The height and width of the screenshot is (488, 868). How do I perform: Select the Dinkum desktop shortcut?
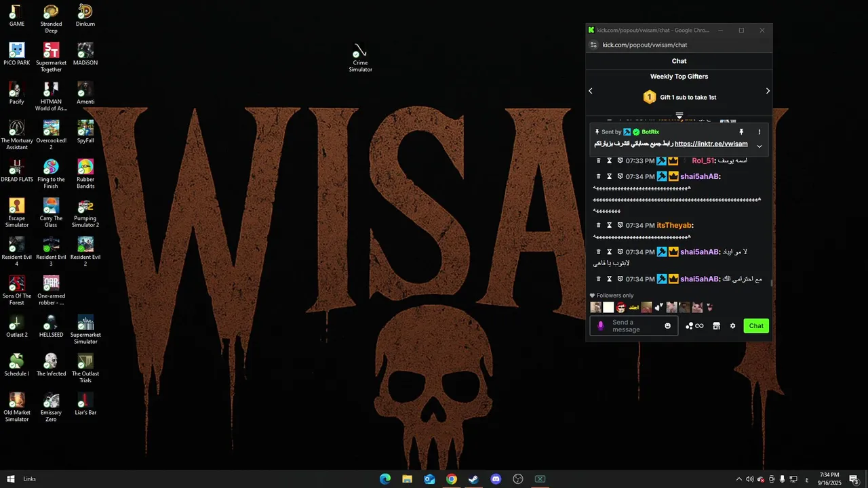tap(85, 16)
